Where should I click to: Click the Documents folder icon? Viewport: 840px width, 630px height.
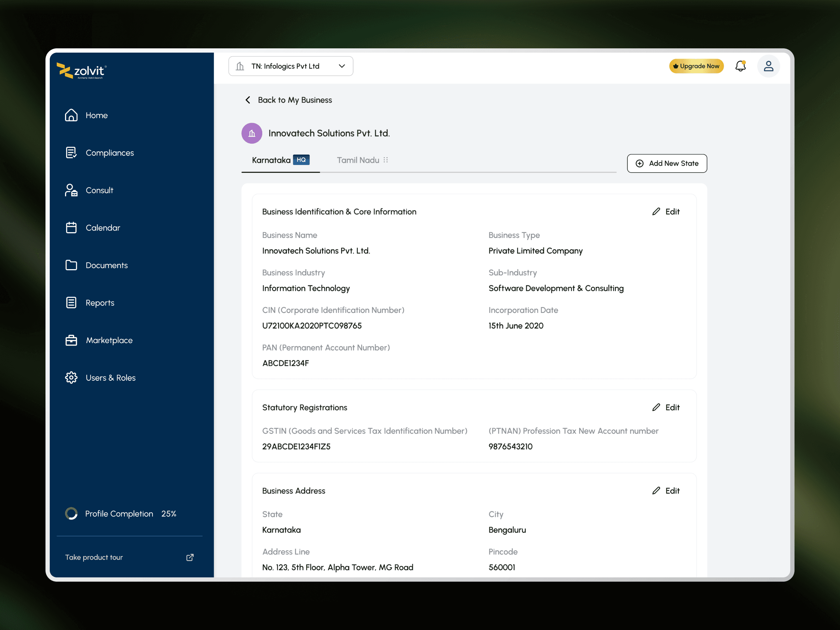[x=71, y=265]
